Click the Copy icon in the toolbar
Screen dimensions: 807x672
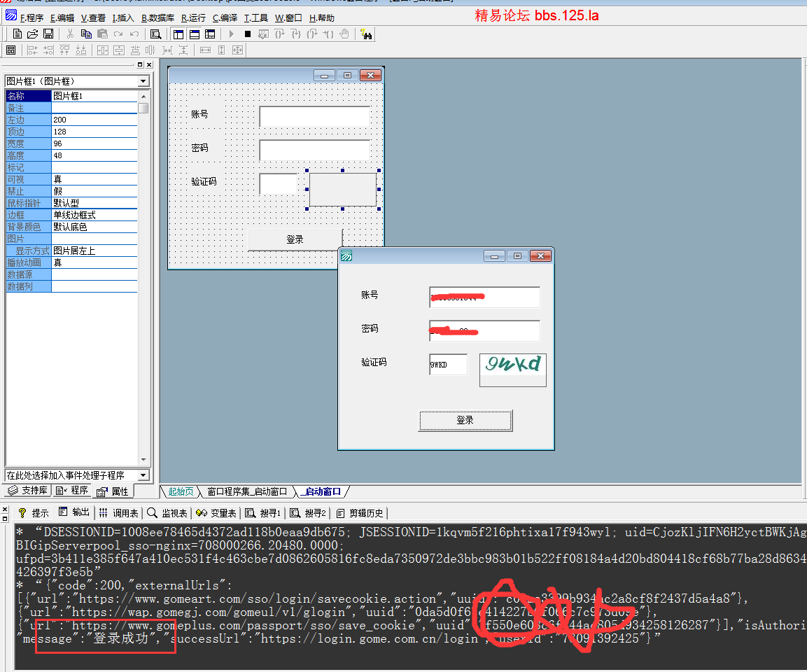(x=86, y=34)
